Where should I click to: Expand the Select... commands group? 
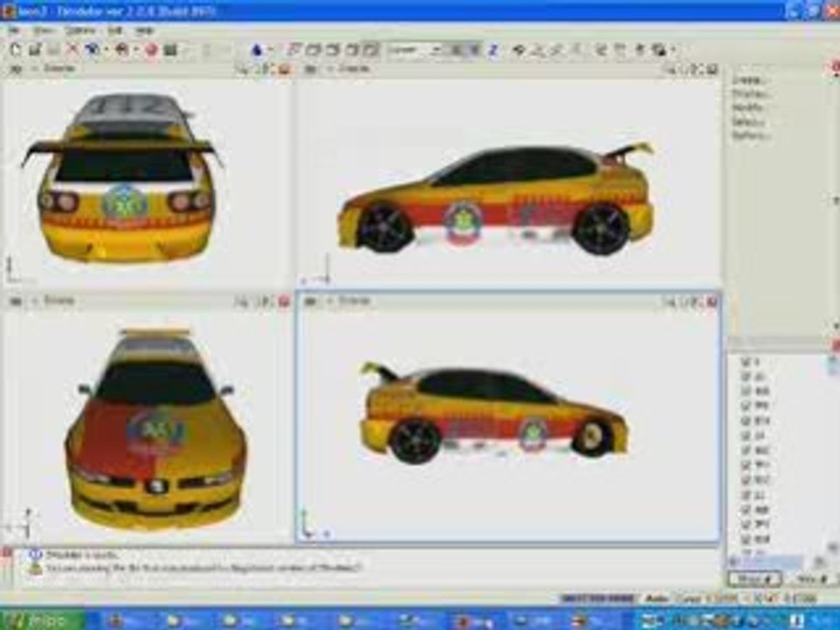point(748,122)
